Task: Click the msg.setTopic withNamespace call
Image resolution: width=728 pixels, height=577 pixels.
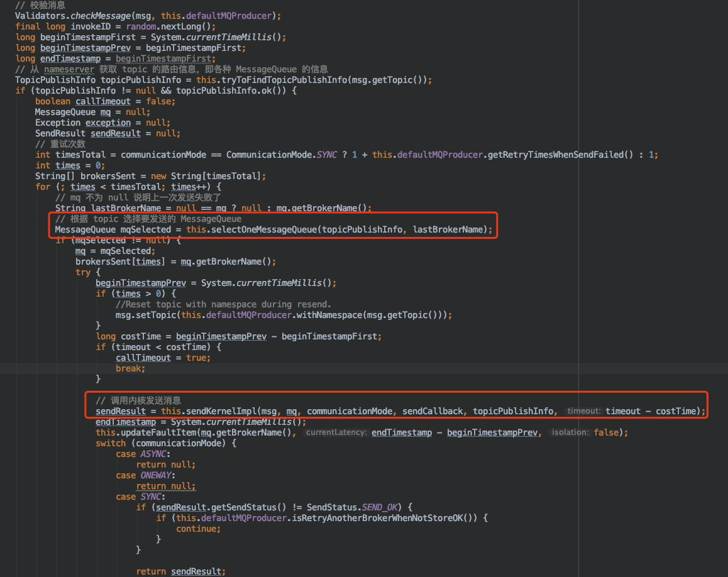Action: 284,315
